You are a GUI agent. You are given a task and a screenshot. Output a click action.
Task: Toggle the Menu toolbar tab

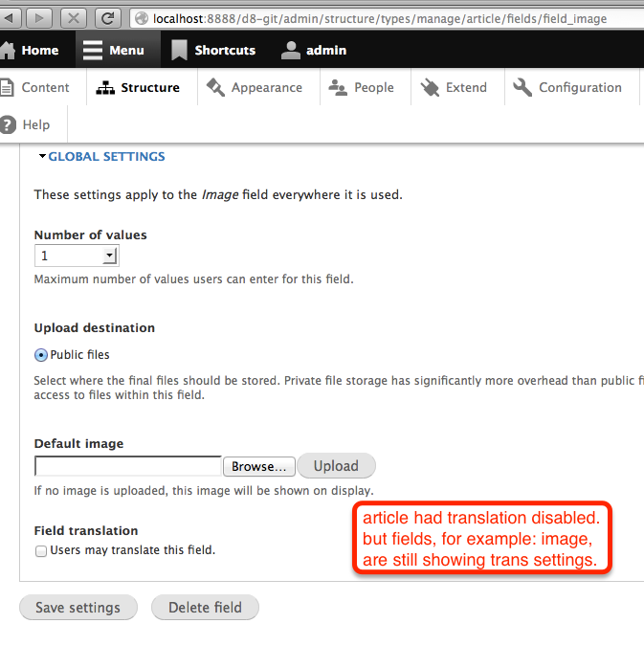118,50
